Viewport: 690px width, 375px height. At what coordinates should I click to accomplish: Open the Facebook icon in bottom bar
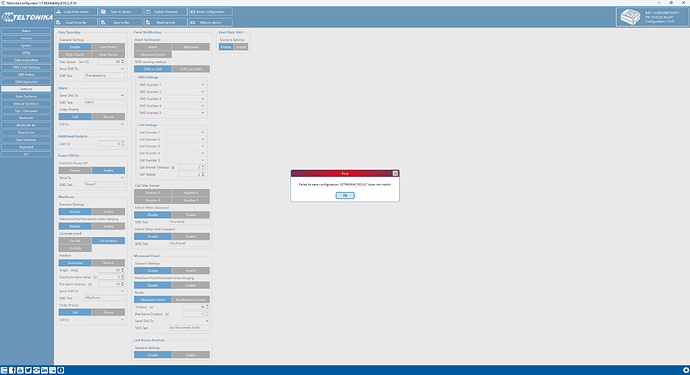point(12,371)
